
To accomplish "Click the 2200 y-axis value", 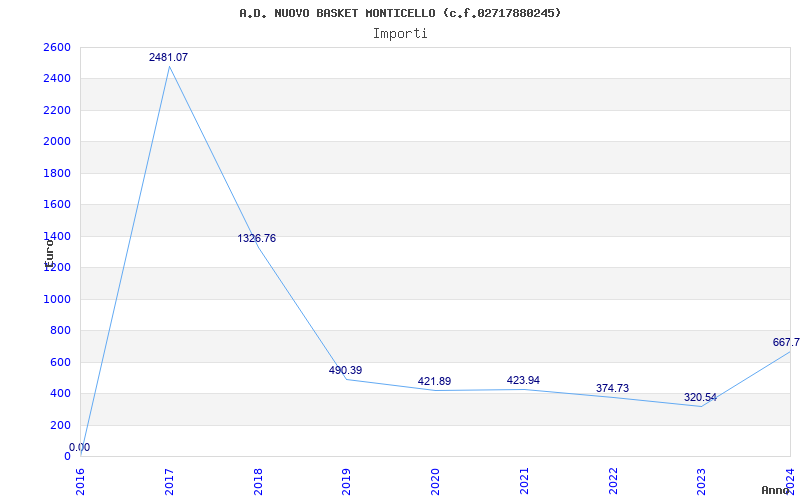I will pos(58,110).
